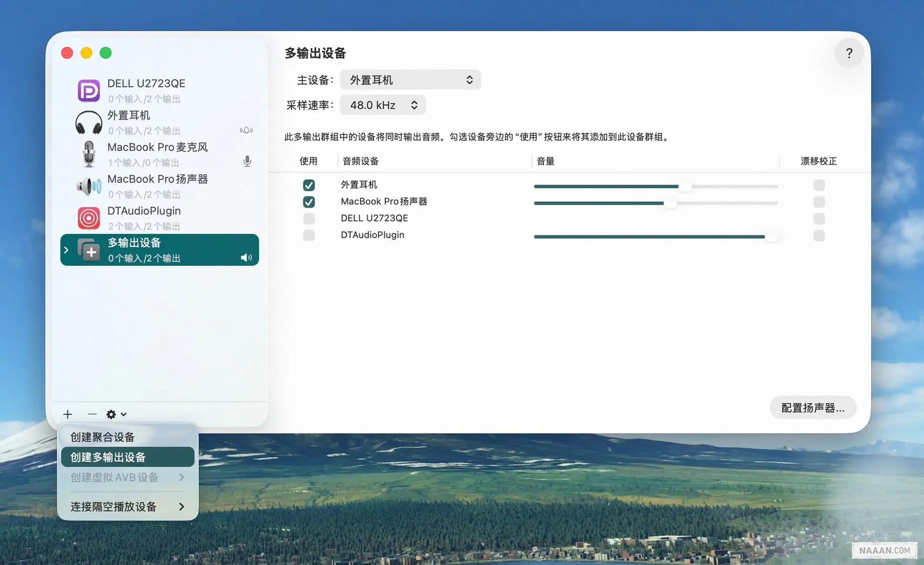Uncheck the MacBook Pro扬声器 use checkbox
The image size is (924, 565).
309,202
